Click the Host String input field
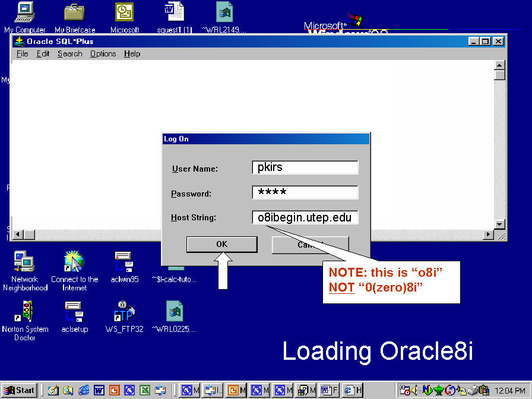The width and height of the screenshot is (532, 399). 305,217
